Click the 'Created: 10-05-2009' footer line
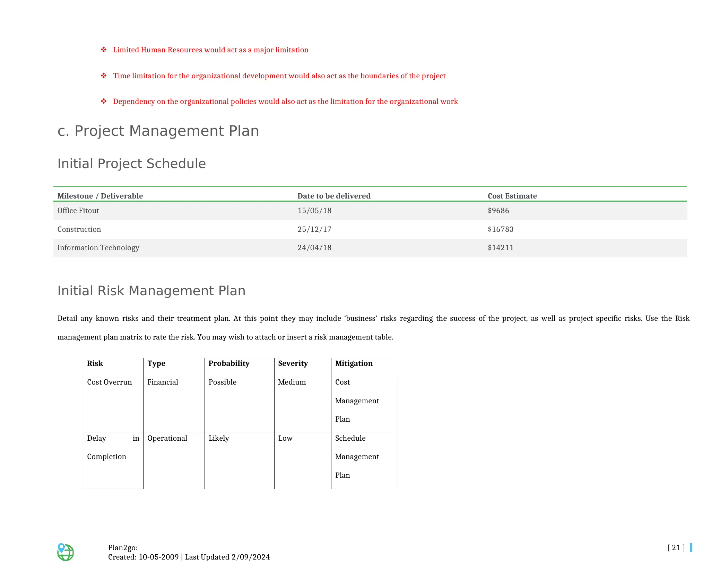Screen dimensions: 728x572 pyautogui.click(x=189, y=557)
